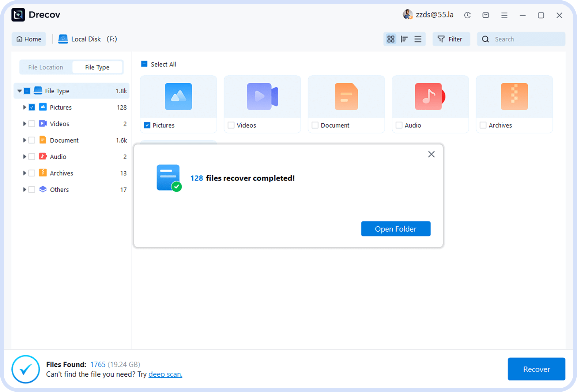Toggle the Select All checkbox
The image size is (577, 392).
144,64
